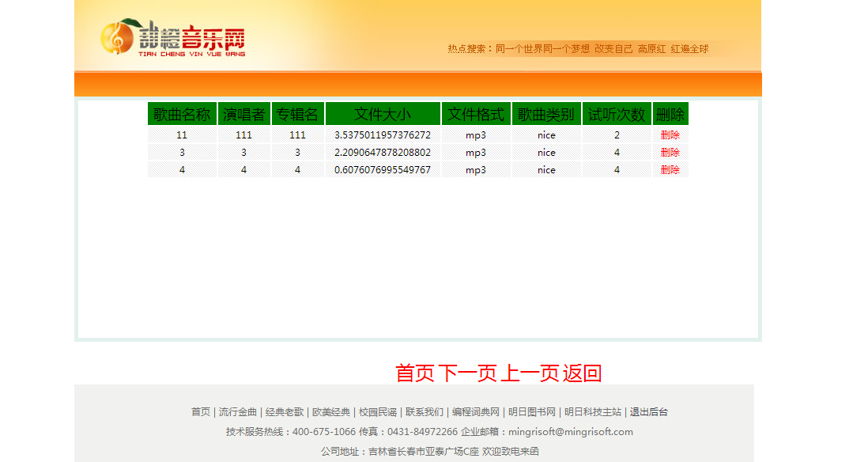
Task: Click the red 返回 link
Action: 582,373
